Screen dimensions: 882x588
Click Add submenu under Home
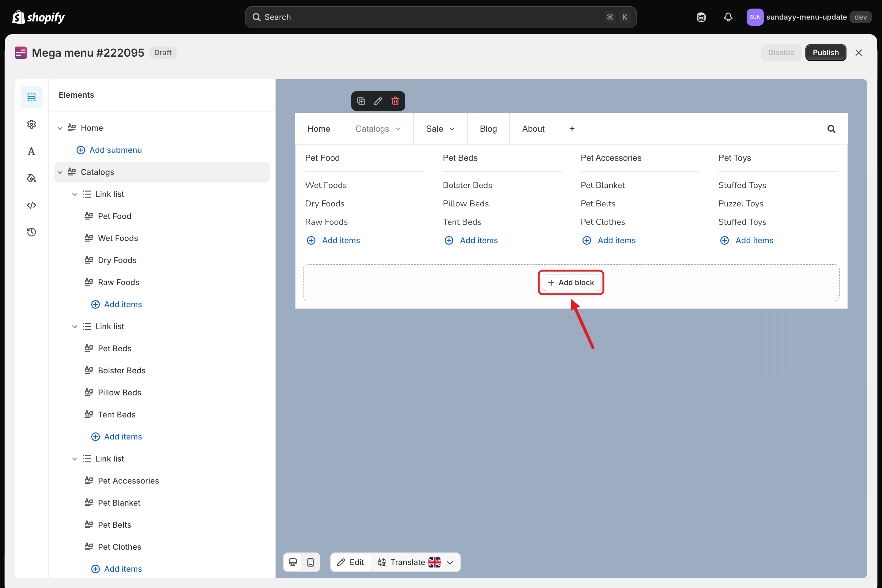click(109, 150)
